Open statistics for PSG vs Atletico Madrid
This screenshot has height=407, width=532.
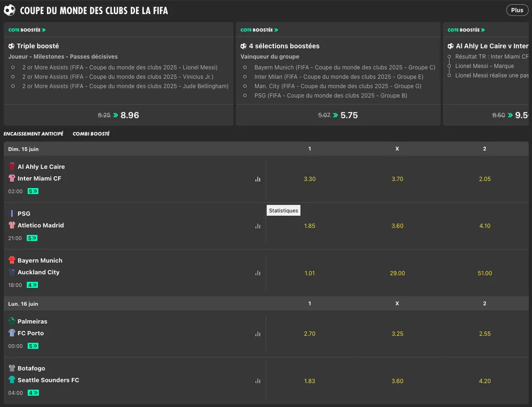pos(258,226)
